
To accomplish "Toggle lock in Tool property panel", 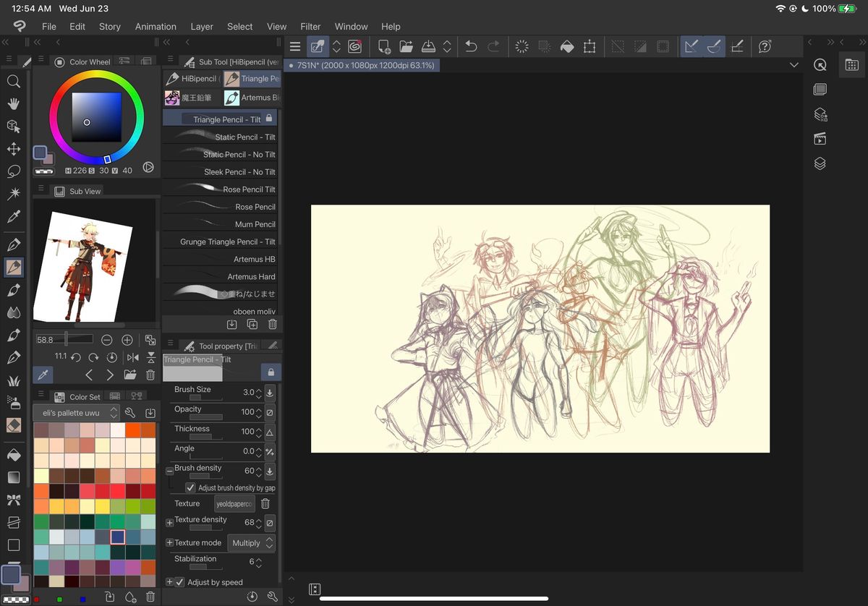I will click(271, 372).
